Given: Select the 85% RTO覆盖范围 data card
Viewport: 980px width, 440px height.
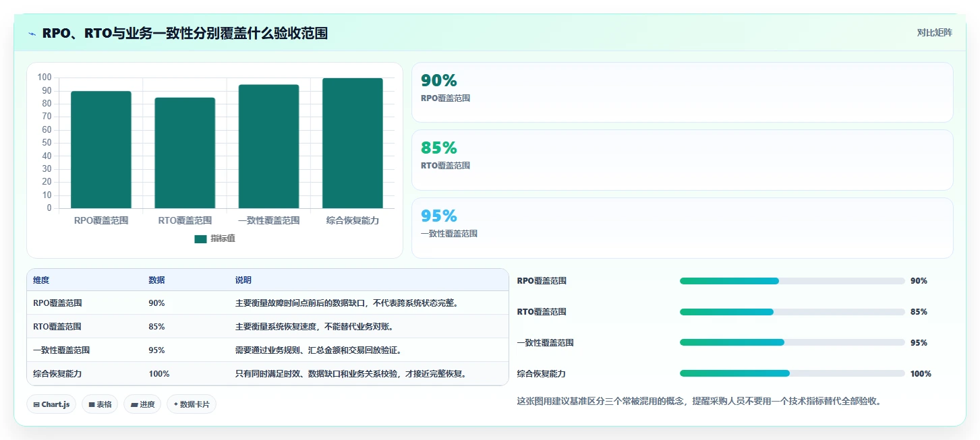Looking at the screenshot, I should [x=682, y=160].
